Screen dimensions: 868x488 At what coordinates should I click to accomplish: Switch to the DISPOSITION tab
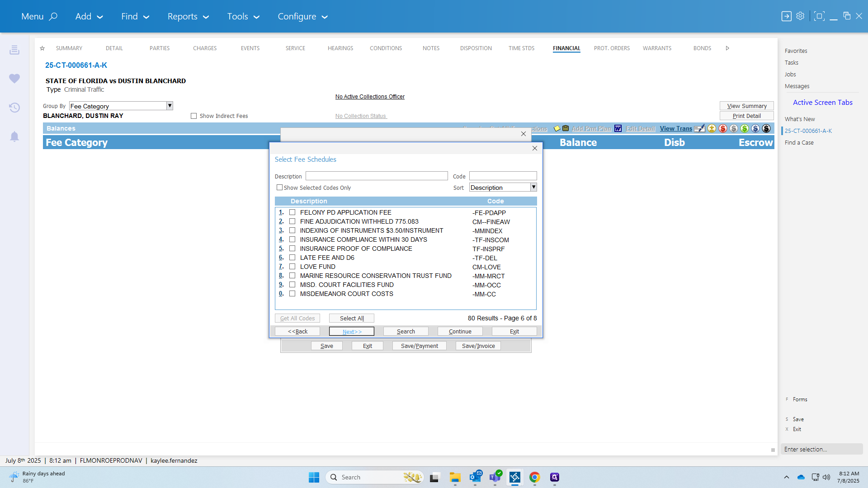(476, 48)
